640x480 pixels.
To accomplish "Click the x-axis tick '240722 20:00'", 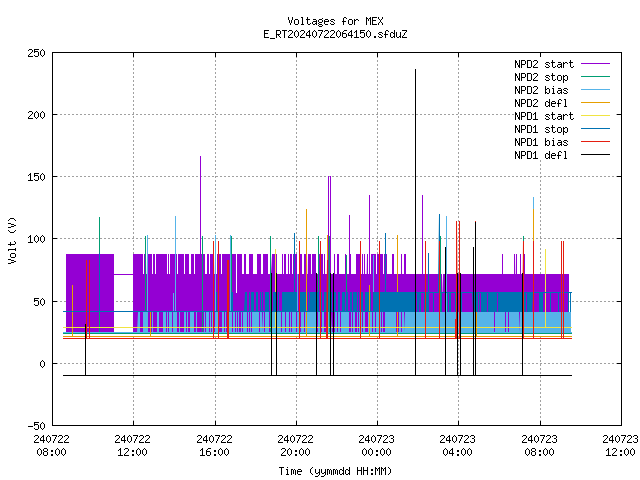I will click(295, 446).
